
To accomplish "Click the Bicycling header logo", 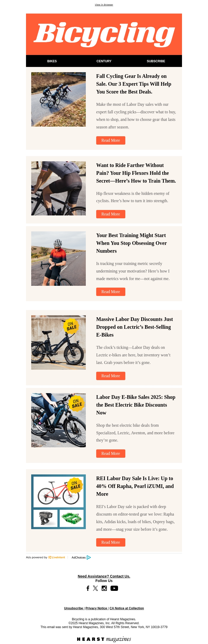I will tap(104, 34).
